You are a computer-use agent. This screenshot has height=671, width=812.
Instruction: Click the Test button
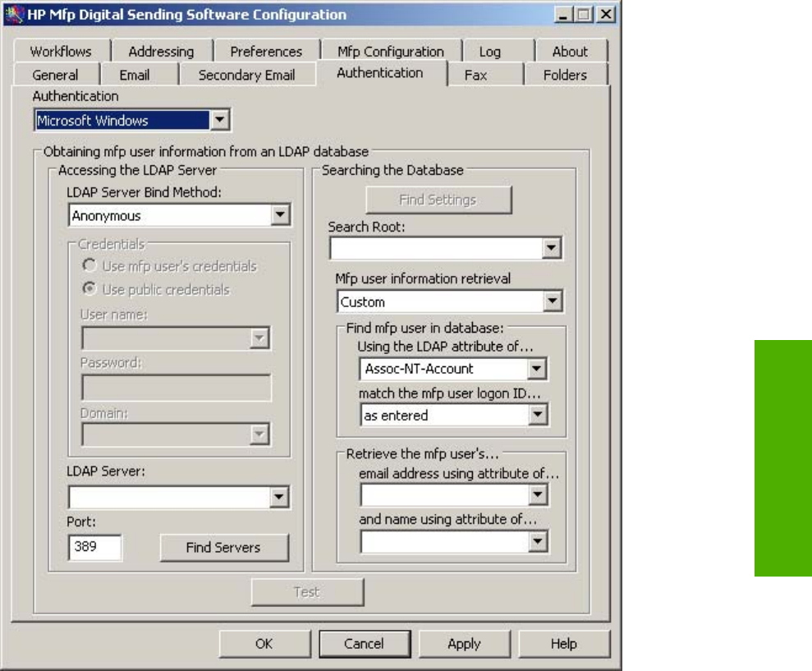coord(307,591)
